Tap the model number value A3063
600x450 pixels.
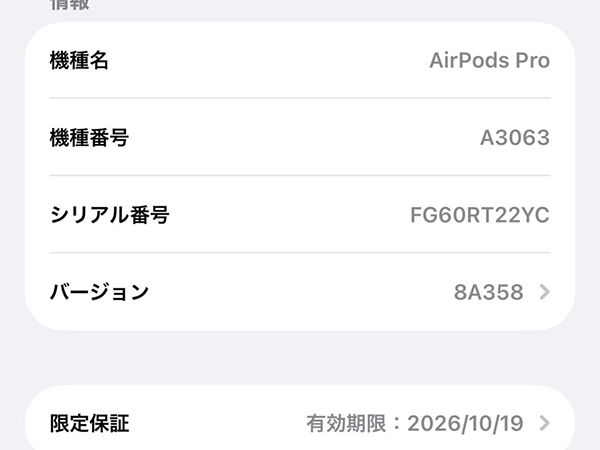coord(515,138)
